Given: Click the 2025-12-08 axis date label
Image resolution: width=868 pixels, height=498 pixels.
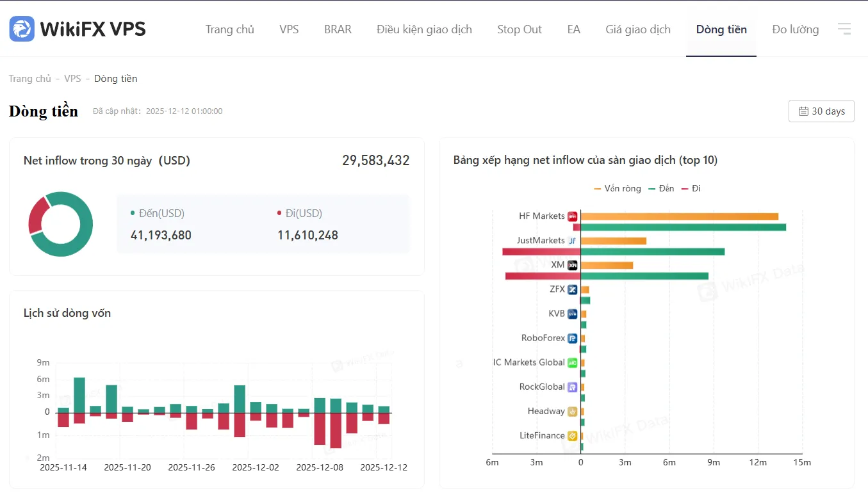Looking at the screenshot, I should point(320,467).
